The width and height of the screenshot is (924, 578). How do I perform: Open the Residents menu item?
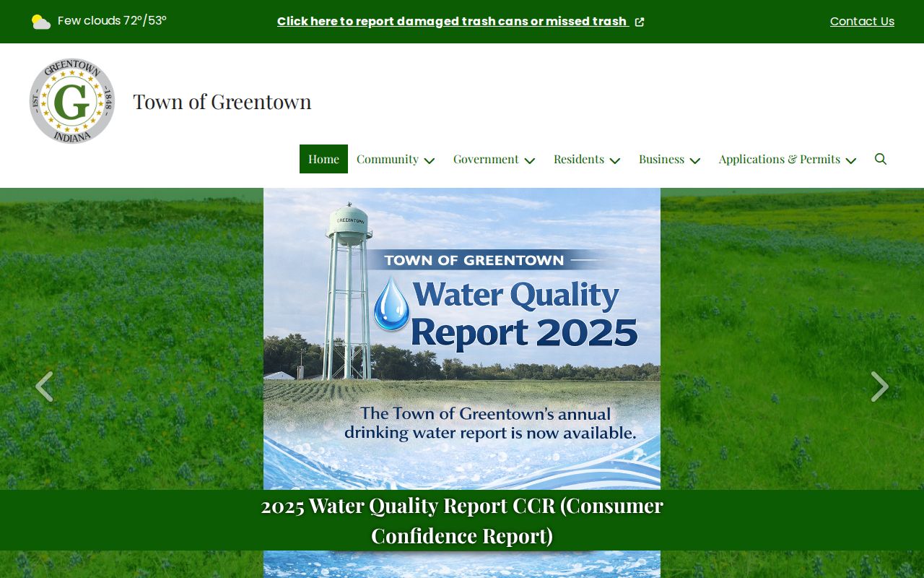pos(579,159)
